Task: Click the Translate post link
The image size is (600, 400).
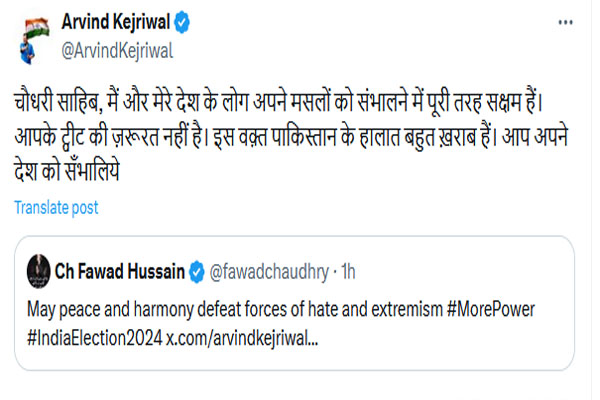Action: coord(56,207)
